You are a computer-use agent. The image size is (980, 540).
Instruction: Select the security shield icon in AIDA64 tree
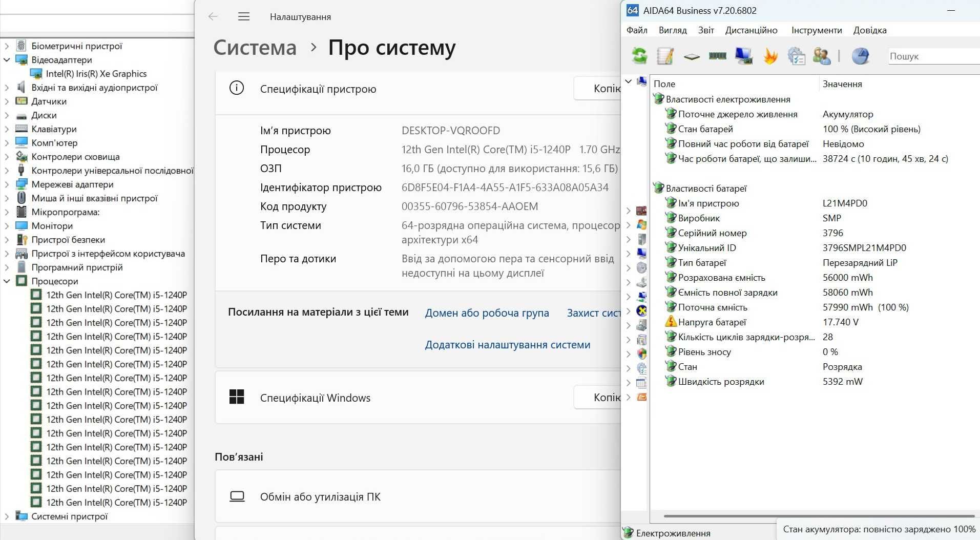click(x=641, y=354)
